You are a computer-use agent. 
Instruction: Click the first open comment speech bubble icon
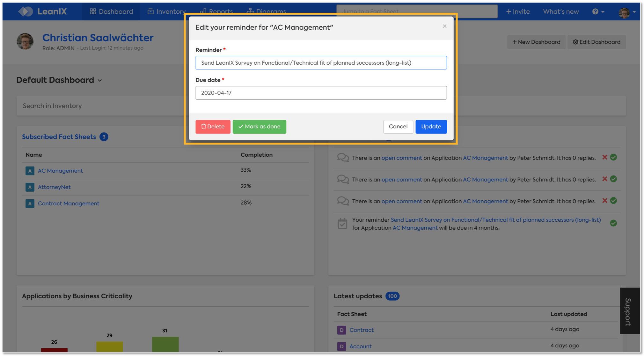pos(343,158)
